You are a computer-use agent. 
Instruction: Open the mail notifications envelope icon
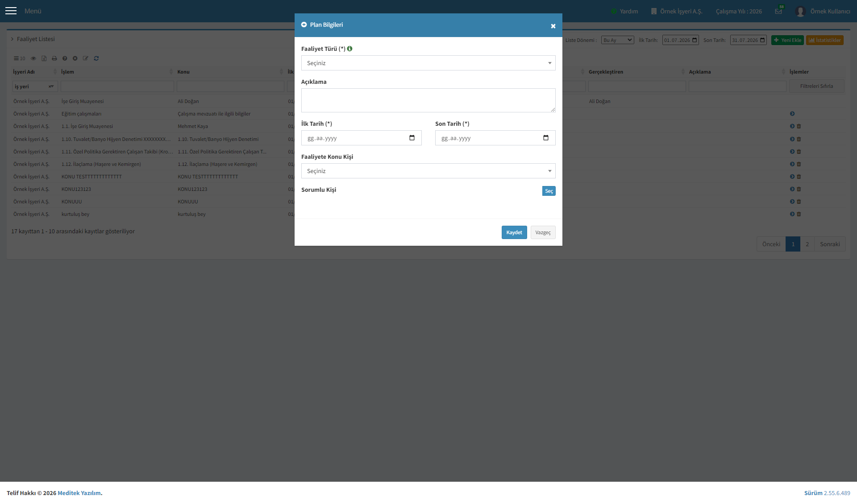778,11
